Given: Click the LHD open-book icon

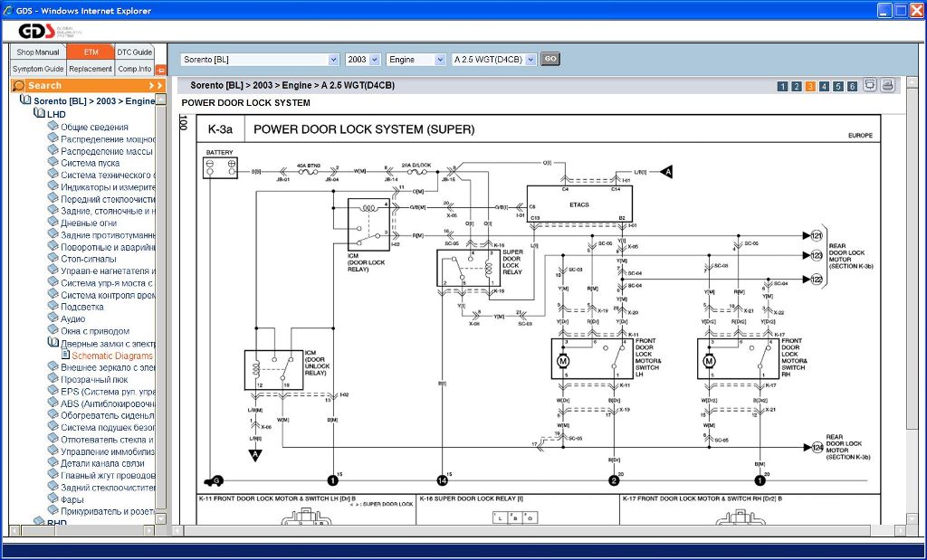Looking at the screenshot, I should click(39, 114).
